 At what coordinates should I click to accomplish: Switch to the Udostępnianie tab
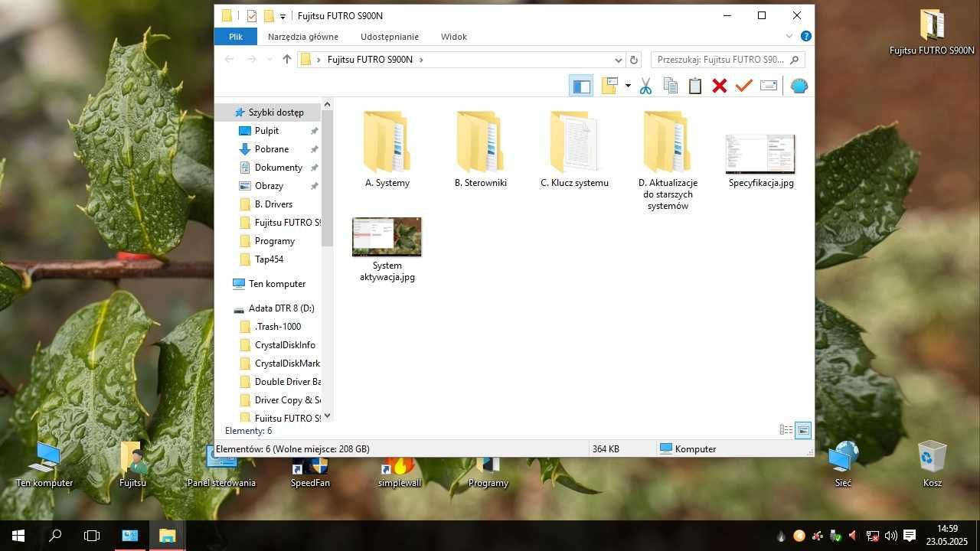point(390,36)
